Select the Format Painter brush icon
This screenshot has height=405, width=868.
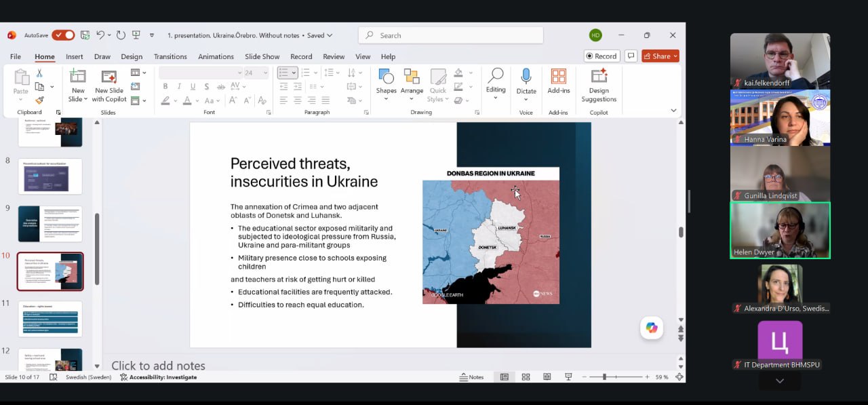pos(39,100)
